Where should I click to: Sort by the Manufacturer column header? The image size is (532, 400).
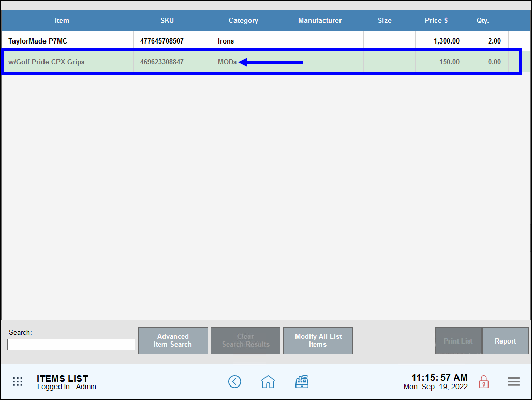coord(320,20)
